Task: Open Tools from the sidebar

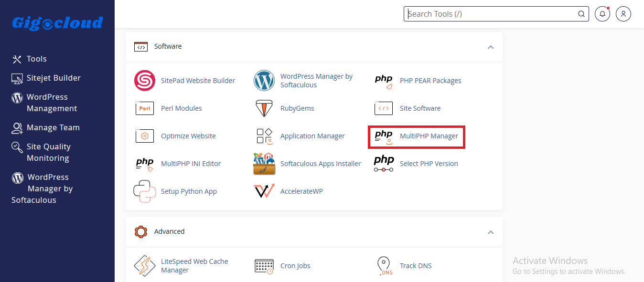Action: (37, 59)
